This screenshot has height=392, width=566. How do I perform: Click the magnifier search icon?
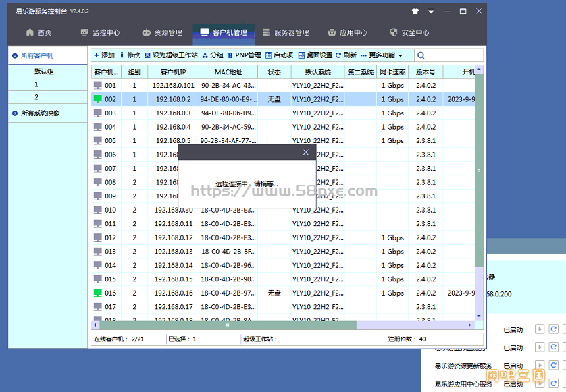click(421, 55)
